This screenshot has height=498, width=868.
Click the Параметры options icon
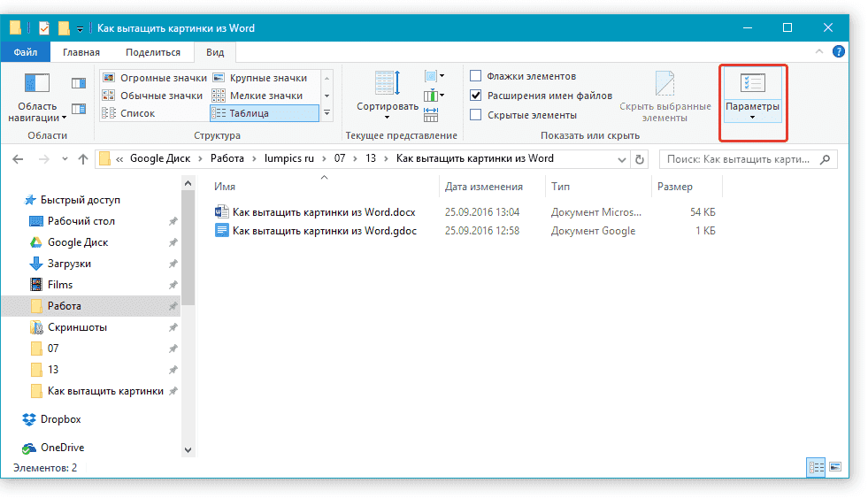[752, 86]
